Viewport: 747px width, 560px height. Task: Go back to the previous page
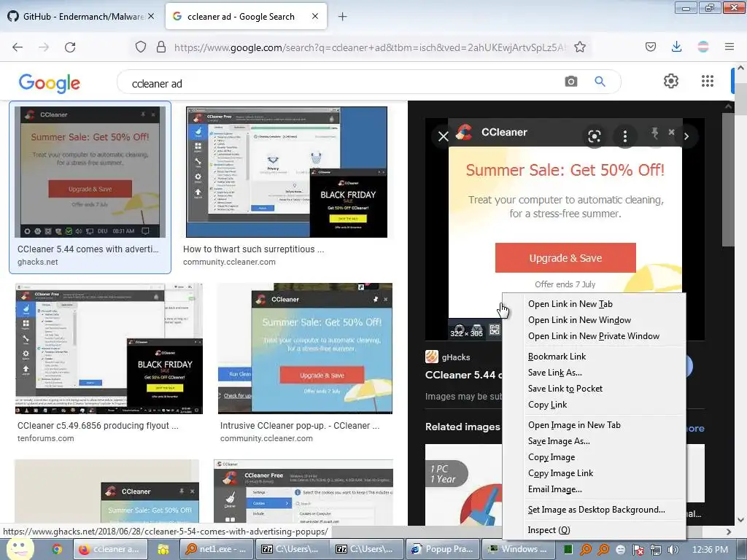[x=18, y=47]
